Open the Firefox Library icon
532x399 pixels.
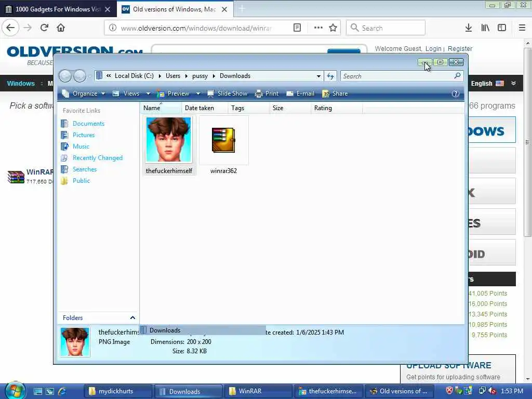(485, 28)
